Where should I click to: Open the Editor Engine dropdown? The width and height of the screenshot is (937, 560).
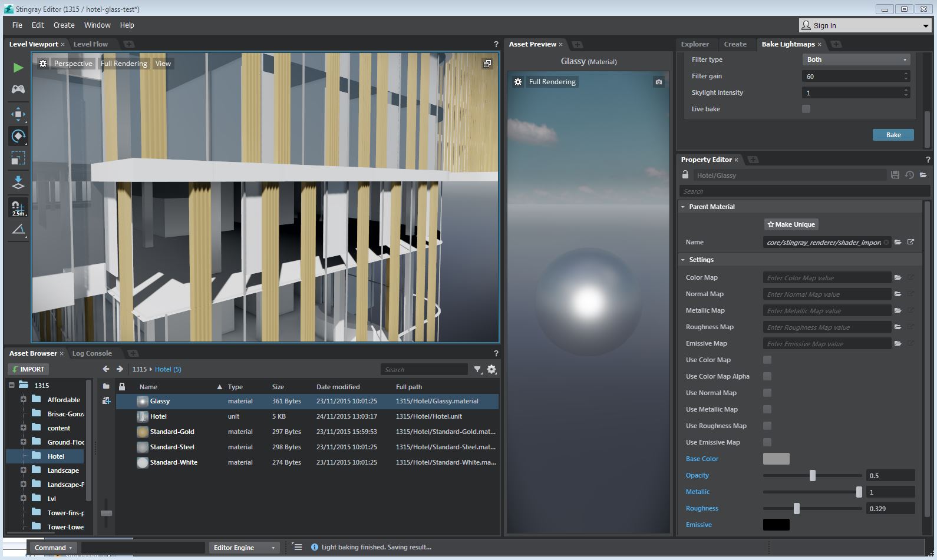tap(244, 548)
